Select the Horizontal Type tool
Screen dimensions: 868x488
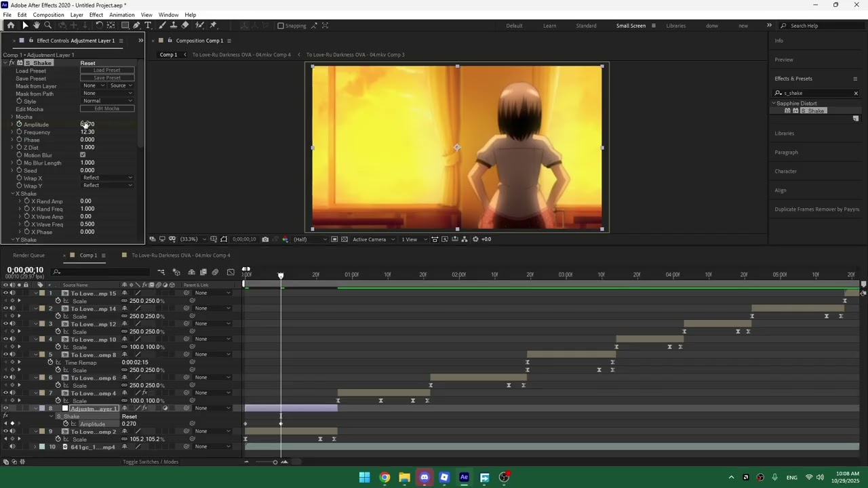(x=148, y=25)
